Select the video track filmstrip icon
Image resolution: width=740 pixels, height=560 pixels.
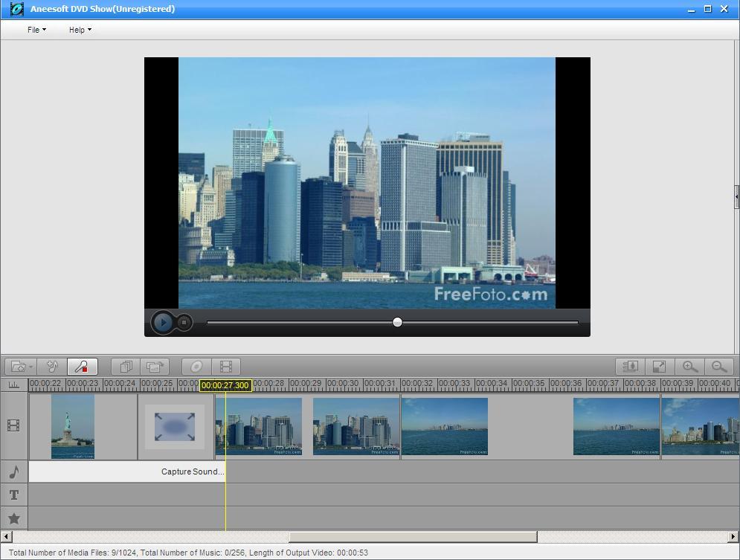point(13,425)
